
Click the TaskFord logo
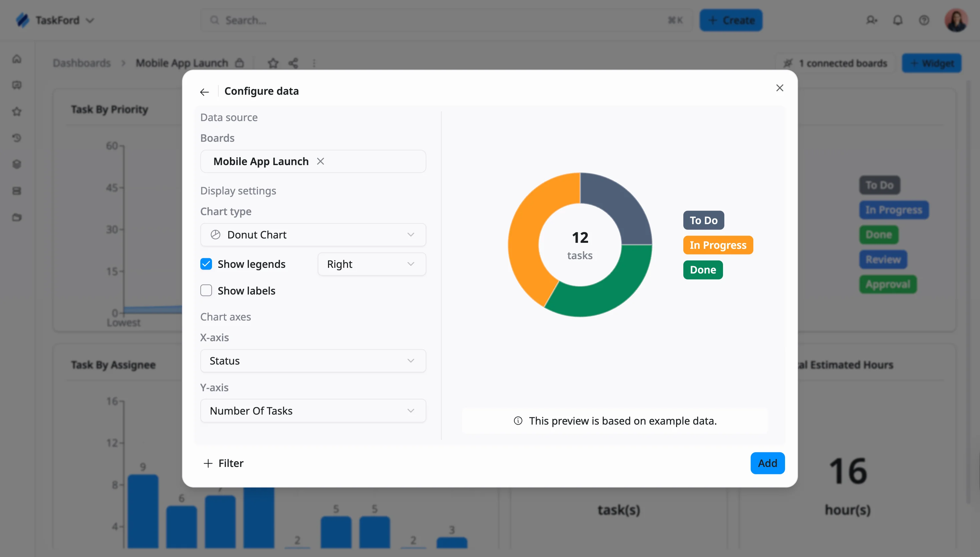coord(23,20)
